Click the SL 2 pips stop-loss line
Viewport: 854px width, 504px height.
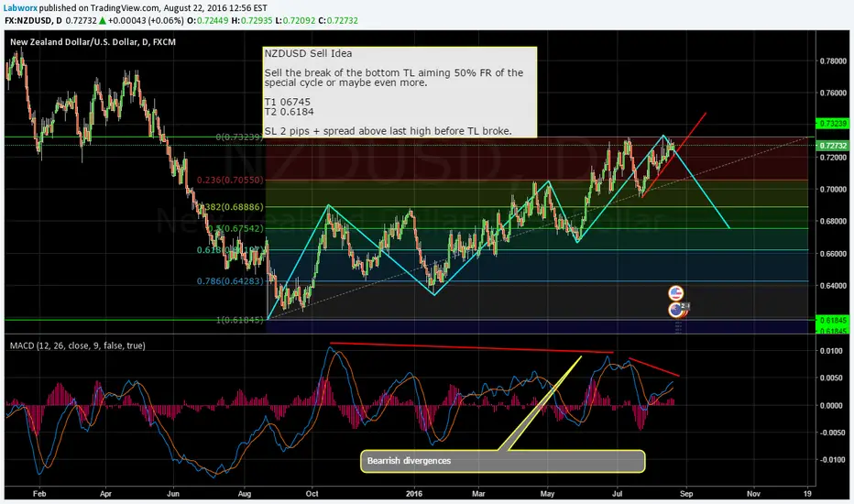coord(388,131)
